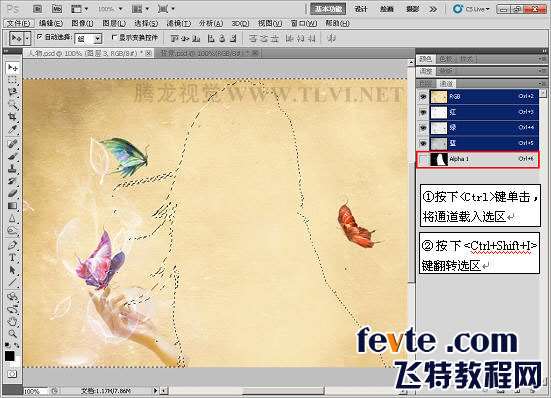
Task: Select the Magic Wand tool
Action: click(13, 105)
